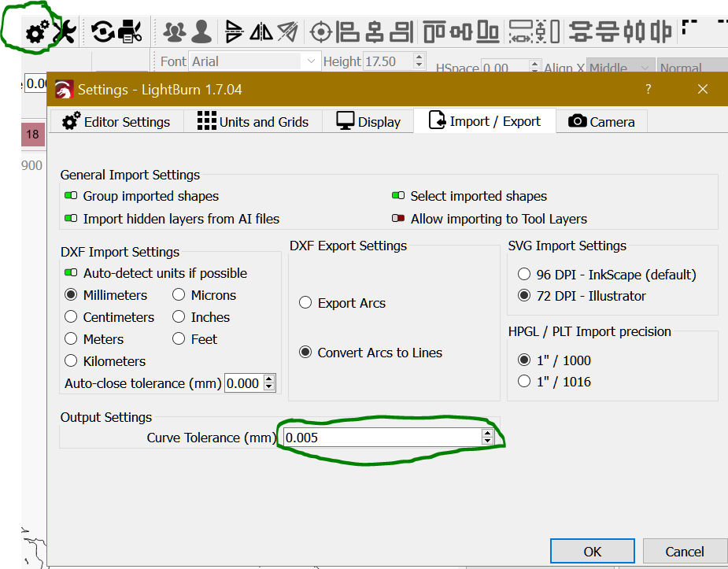Select the Import / Export tab
Viewport: 728px width, 569px height.
[485, 120]
